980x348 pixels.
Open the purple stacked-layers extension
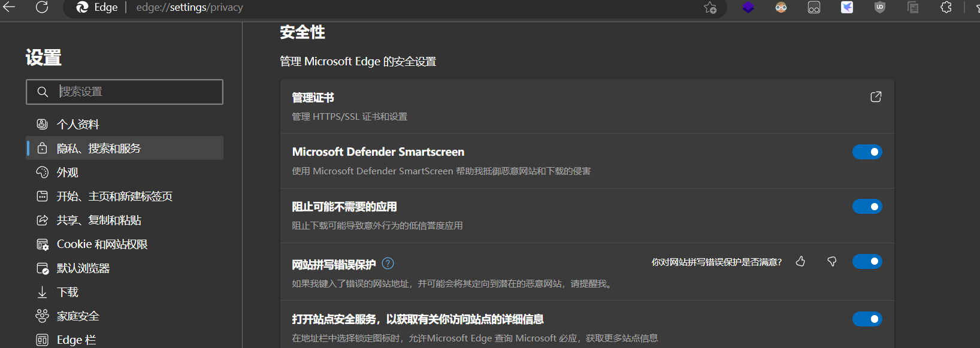point(748,7)
